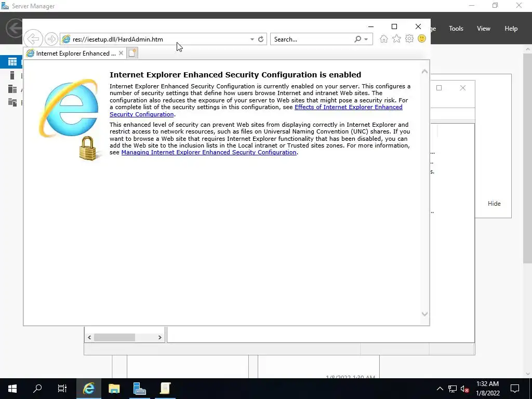This screenshot has height=399, width=532.
Task: Click network icon in system tray
Action: coord(453,389)
